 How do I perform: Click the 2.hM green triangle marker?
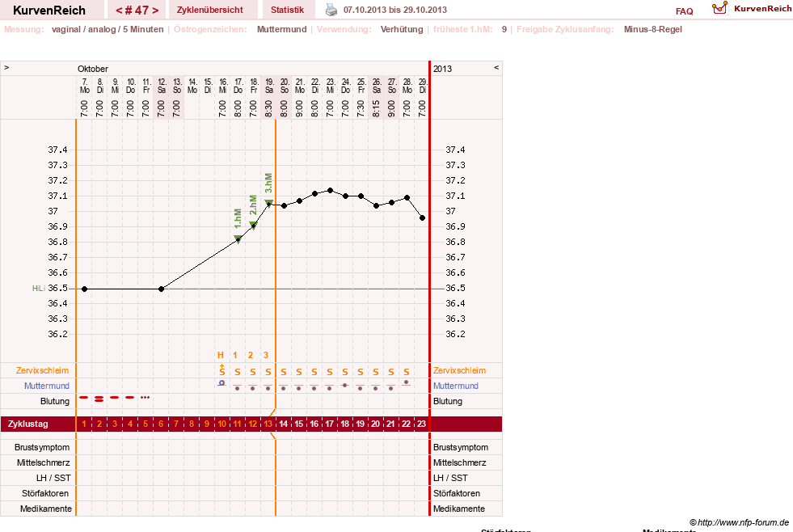(x=253, y=225)
